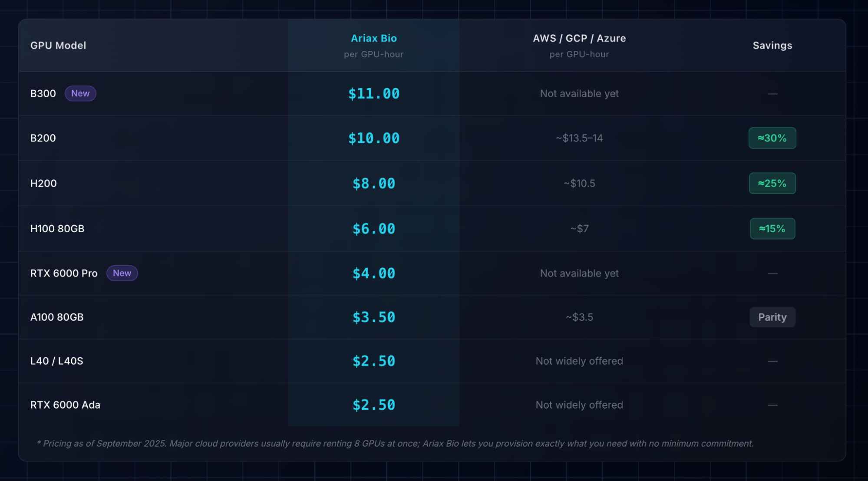Screen dimensions: 868x481
Task: Click "Not available yet" in the B300 row
Action: pyautogui.click(x=579, y=93)
